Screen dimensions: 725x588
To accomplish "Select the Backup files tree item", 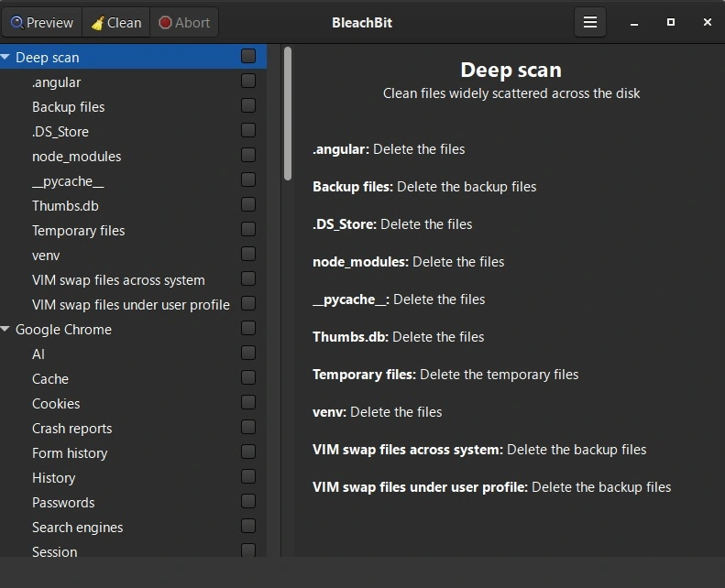I will [x=133, y=106].
